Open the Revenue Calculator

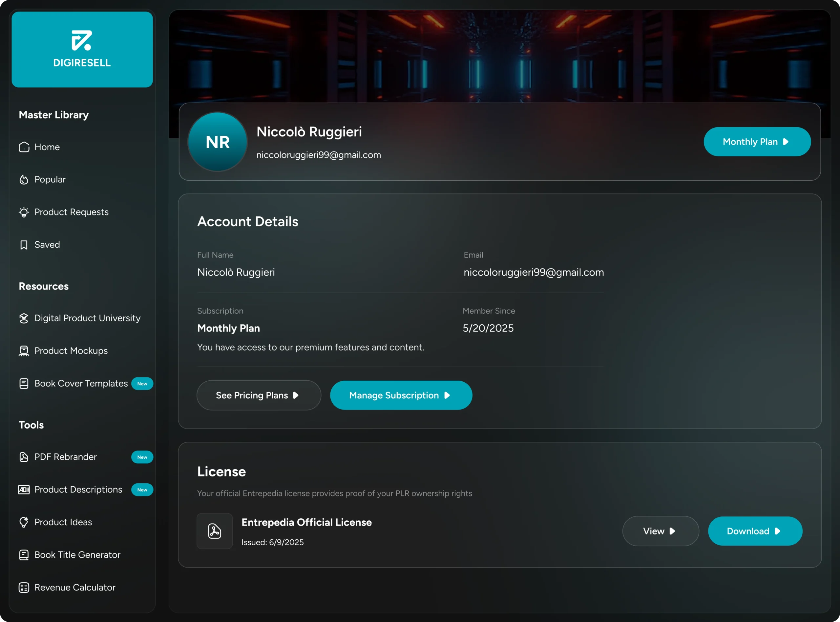click(x=74, y=587)
